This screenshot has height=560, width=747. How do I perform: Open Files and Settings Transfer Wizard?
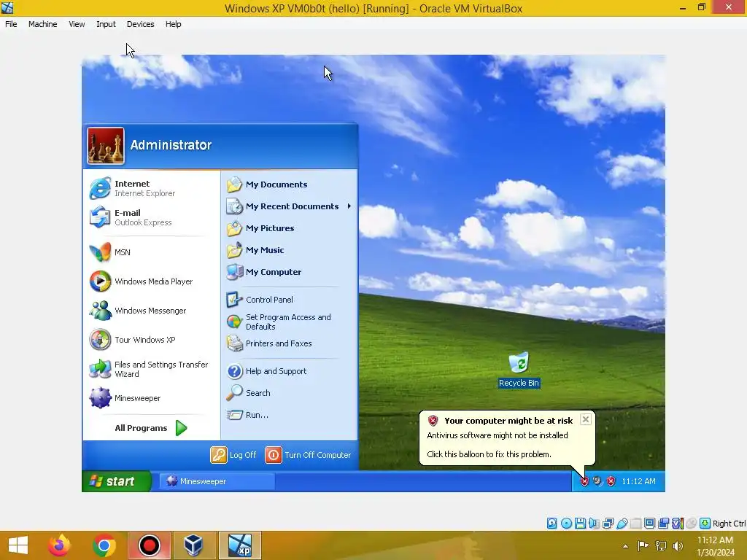pos(152,369)
